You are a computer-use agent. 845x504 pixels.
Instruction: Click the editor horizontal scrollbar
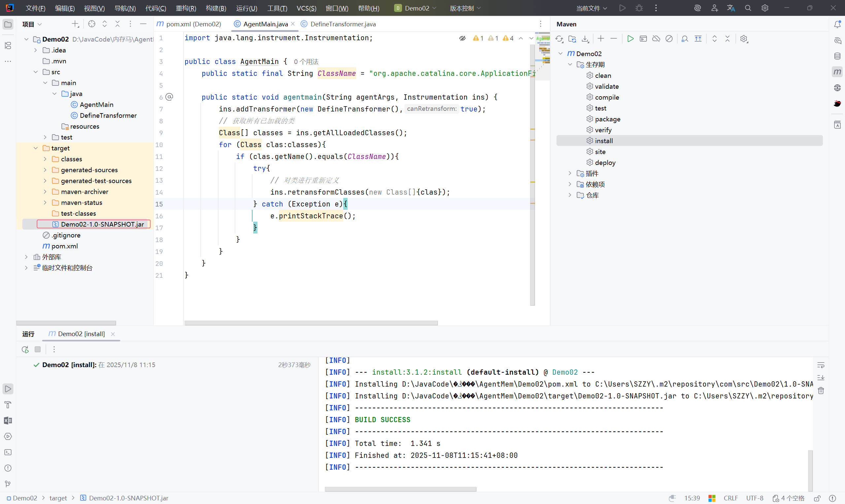311,323
